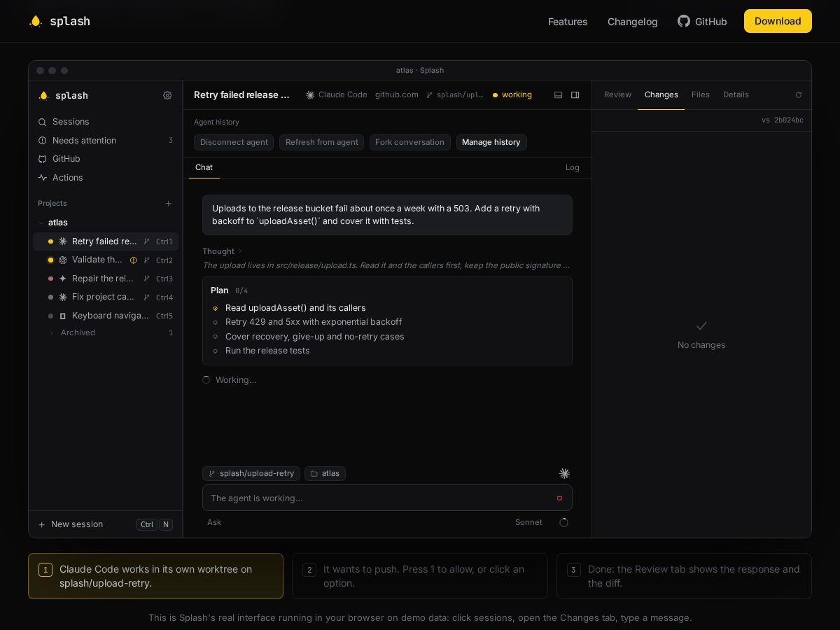Open Needs attention alert icon
840x630 pixels.
[x=43, y=141]
